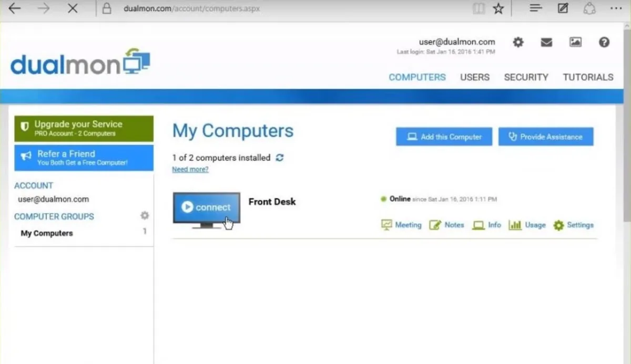Go to the TUTORIALS tab
The height and width of the screenshot is (364, 631).
pos(588,77)
